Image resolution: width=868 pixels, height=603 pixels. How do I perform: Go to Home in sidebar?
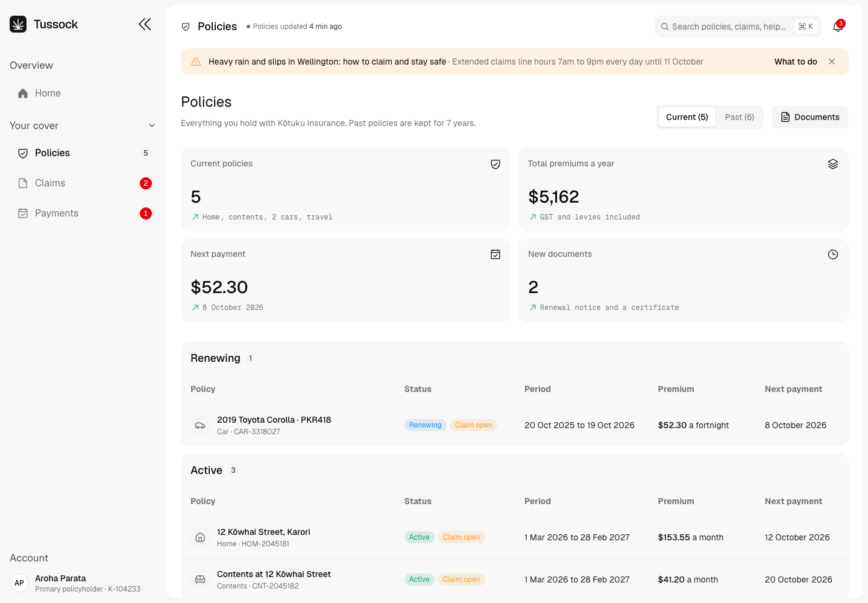pos(83,93)
